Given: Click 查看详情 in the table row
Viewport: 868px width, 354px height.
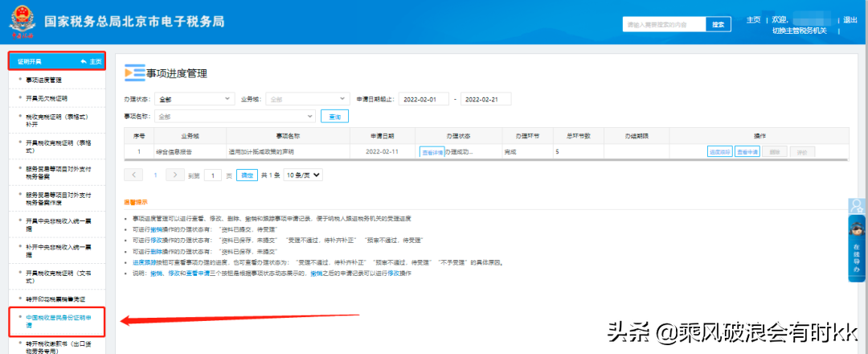Looking at the screenshot, I should pyautogui.click(x=432, y=152).
